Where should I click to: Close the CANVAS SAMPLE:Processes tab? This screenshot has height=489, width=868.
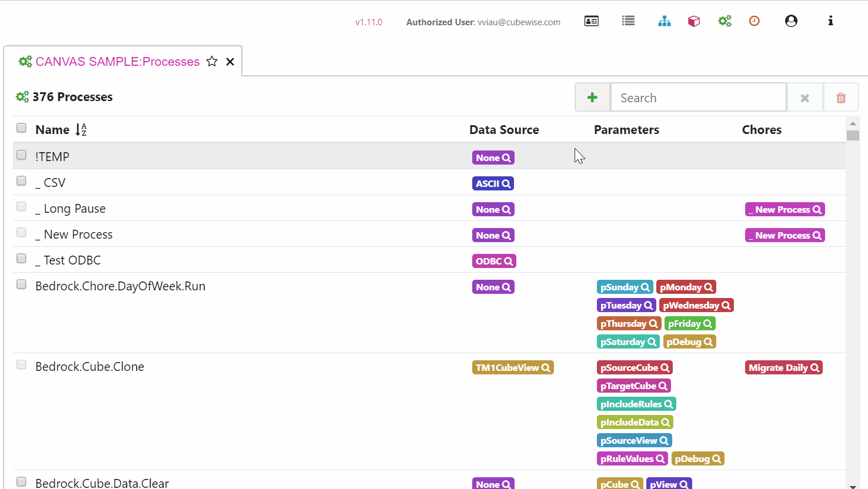(x=231, y=62)
